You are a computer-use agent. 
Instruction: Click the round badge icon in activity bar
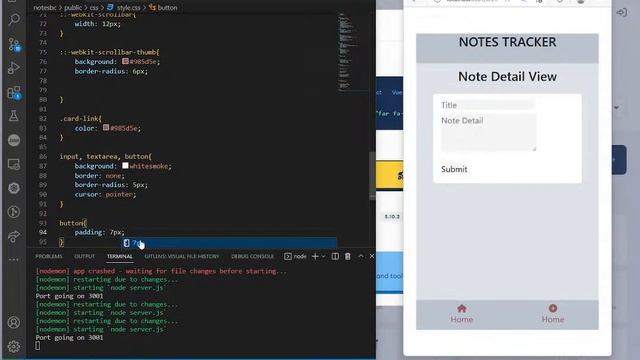(14, 140)
